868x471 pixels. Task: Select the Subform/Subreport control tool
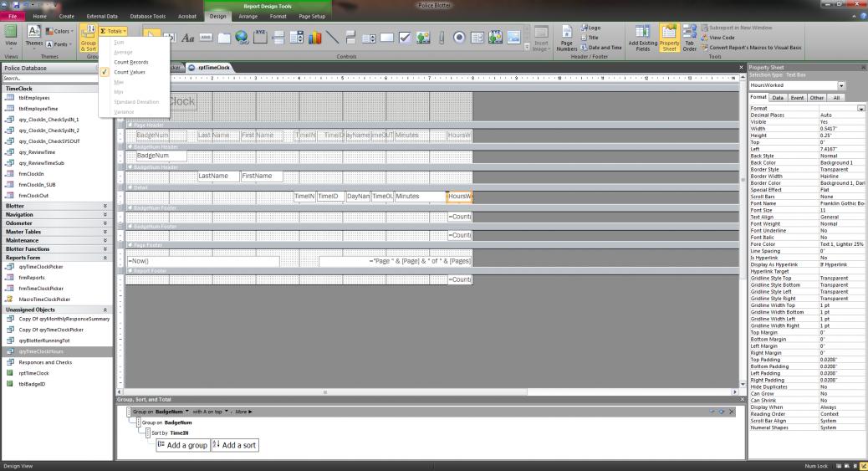[477, 38]
